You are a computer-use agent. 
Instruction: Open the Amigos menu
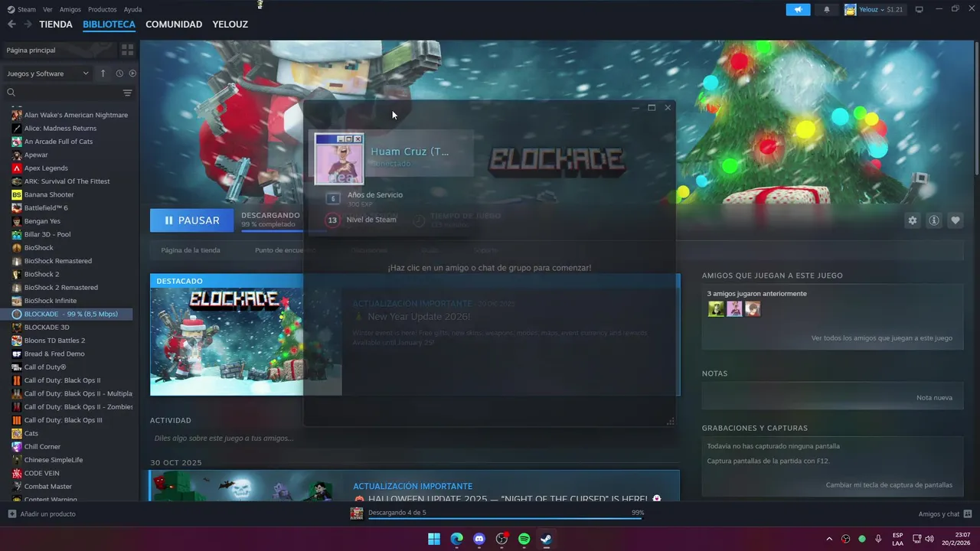tap(70, 9)
